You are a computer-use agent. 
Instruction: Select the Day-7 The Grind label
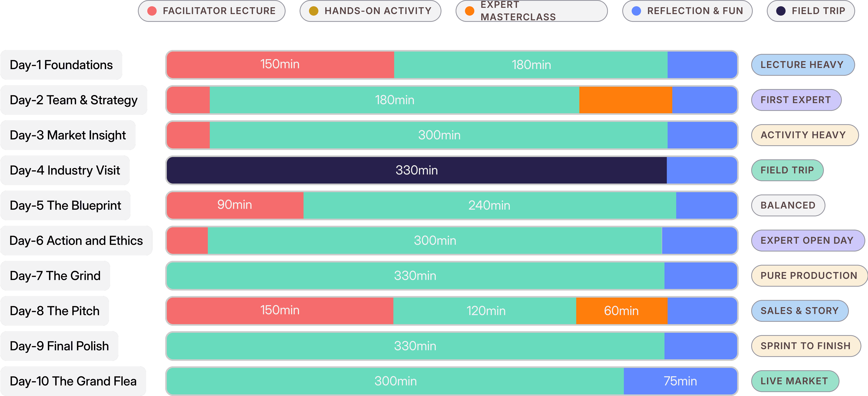55,276
